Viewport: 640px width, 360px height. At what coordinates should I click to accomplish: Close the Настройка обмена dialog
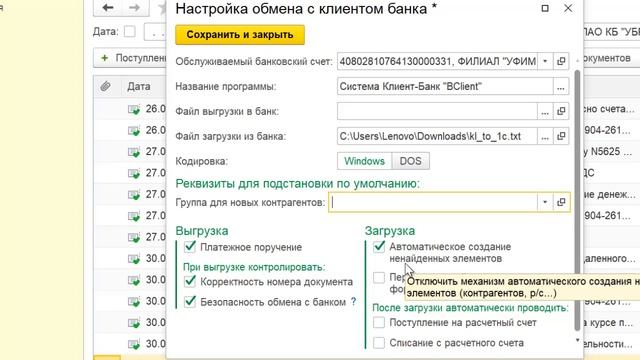click(568, 8)
